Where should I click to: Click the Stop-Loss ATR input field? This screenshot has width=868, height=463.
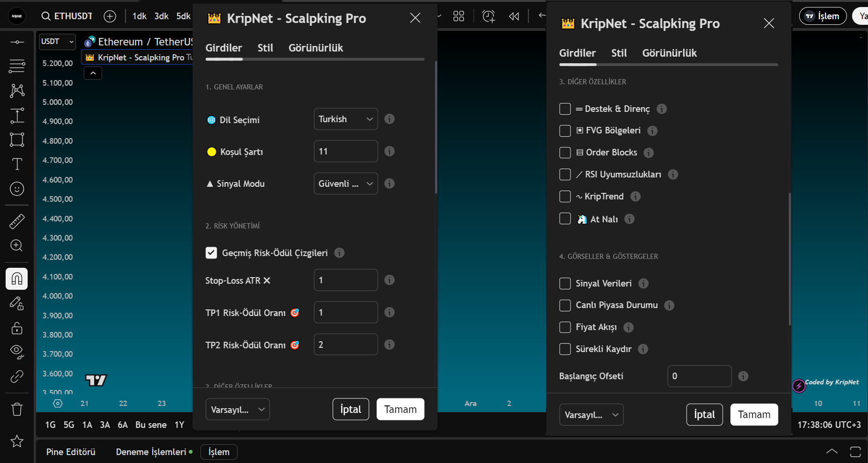pyautogui.click(x=345, y=280)
